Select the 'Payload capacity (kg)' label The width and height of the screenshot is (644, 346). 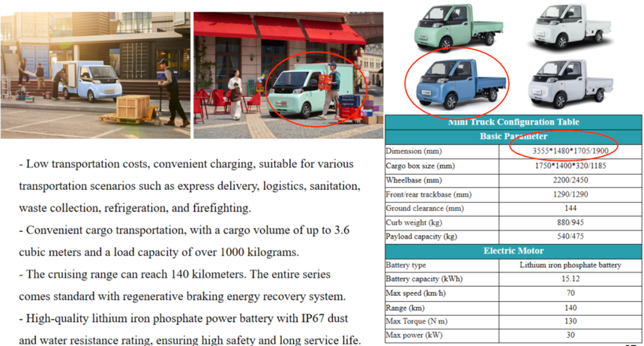pyautogui.click(x=421, y=236)
